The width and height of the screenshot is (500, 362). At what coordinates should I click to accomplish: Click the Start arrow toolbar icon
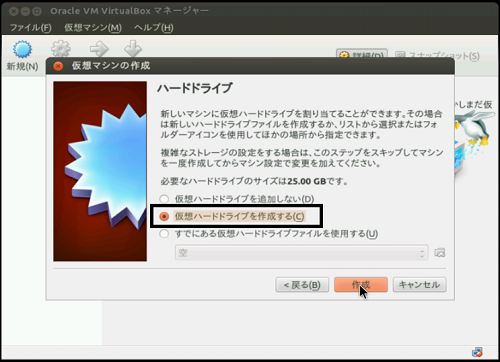pyautogui.click(x=99, y=49)
